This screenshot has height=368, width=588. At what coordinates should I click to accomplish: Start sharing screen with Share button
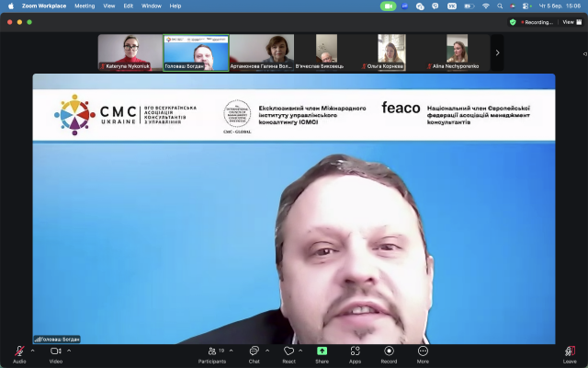tap(322, 352)
